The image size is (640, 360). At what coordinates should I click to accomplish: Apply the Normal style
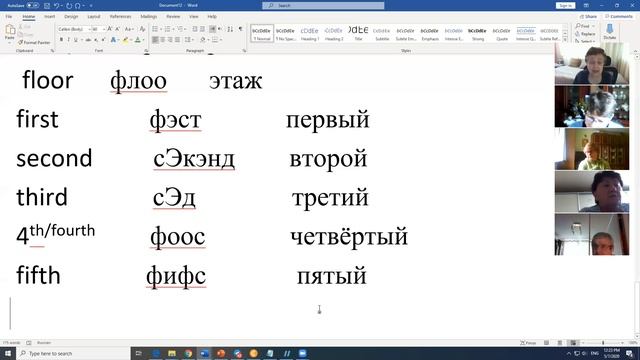tap(262, 33)
